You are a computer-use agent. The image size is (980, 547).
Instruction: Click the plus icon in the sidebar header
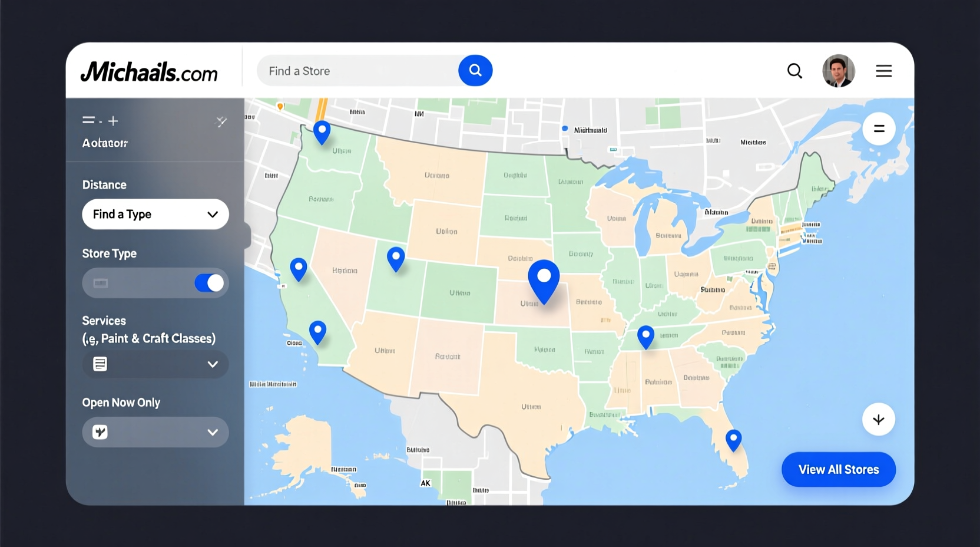pyautogui.click(x=113, y=120)
